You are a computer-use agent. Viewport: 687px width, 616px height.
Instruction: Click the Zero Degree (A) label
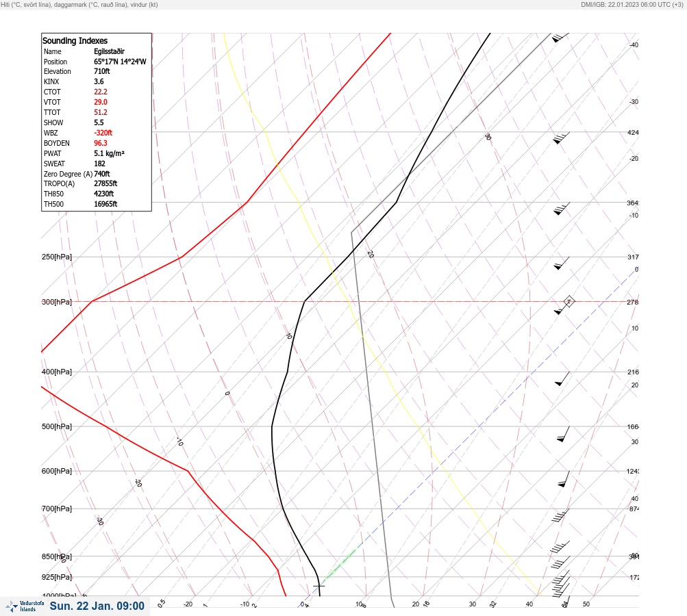[68, 174]
